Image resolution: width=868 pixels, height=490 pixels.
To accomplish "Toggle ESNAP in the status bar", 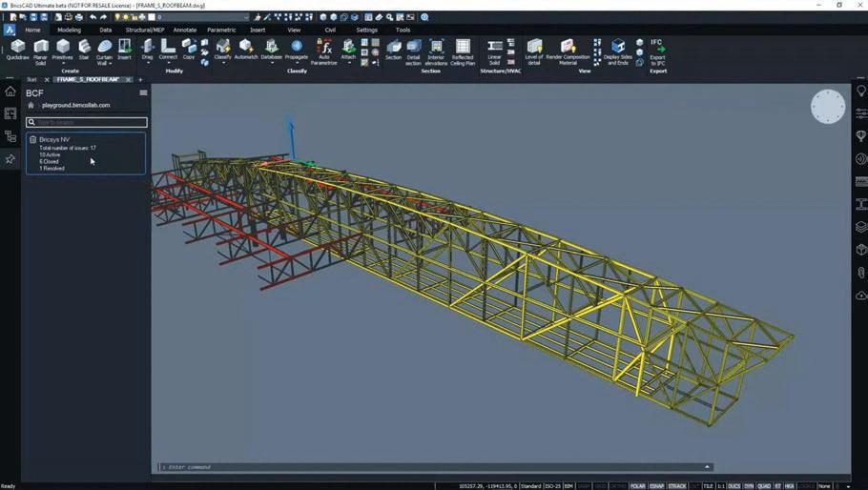I will pos(657,486).
